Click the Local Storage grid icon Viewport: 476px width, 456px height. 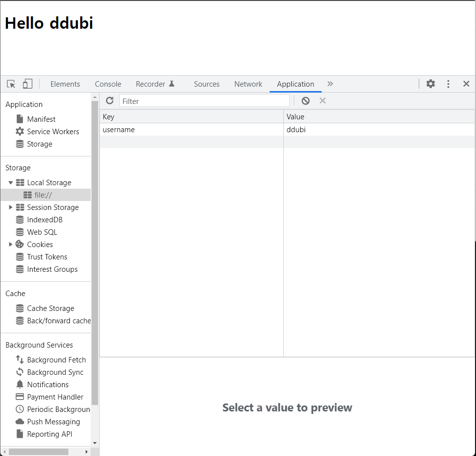click(20, 182)
